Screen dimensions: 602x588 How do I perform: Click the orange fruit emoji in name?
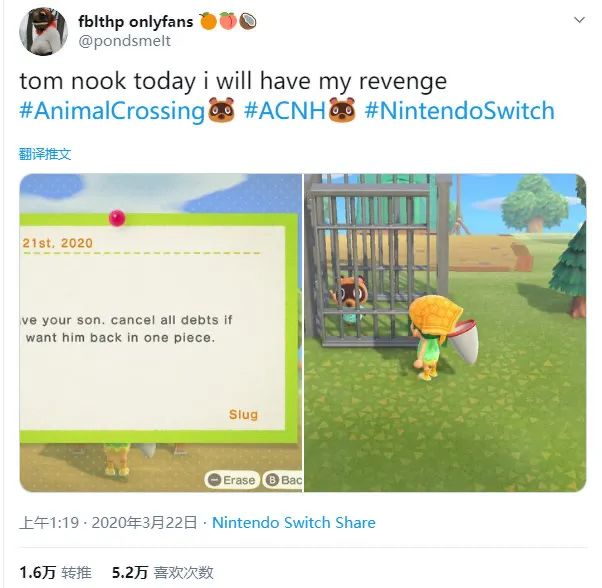208,21
